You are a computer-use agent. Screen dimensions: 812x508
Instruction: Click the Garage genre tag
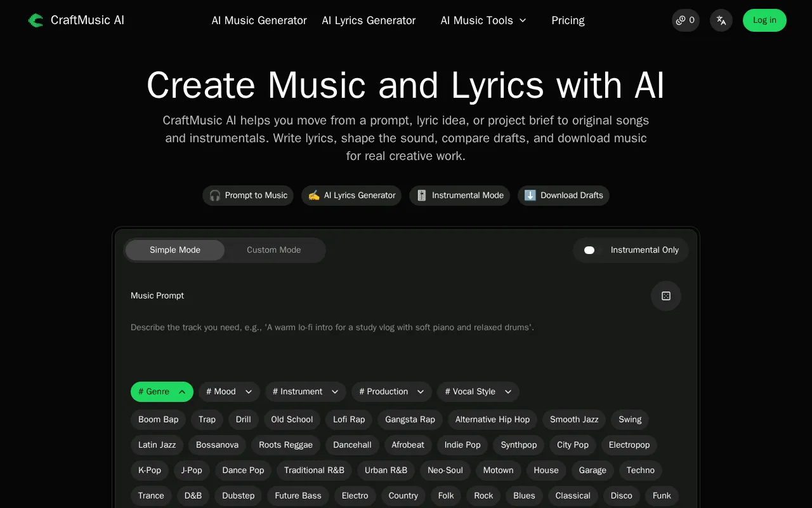coord(593,471)
